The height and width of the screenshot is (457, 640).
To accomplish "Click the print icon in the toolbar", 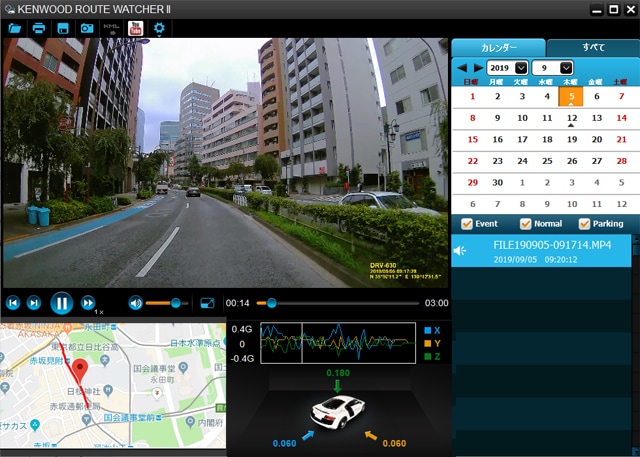I will 38,28.
